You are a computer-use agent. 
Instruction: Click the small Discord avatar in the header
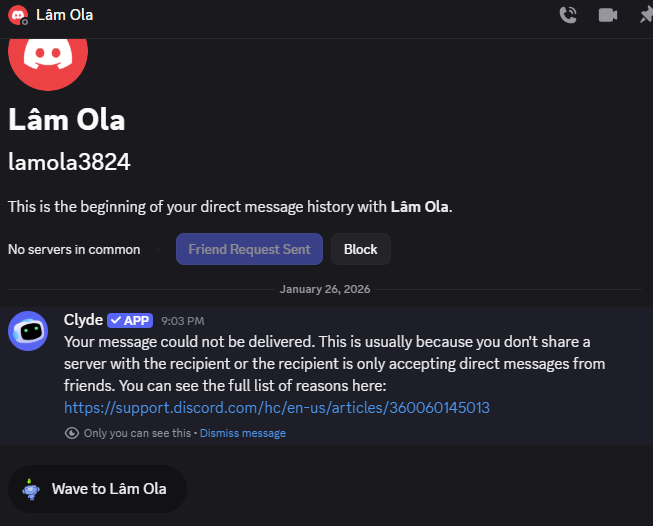pos(18,15)
